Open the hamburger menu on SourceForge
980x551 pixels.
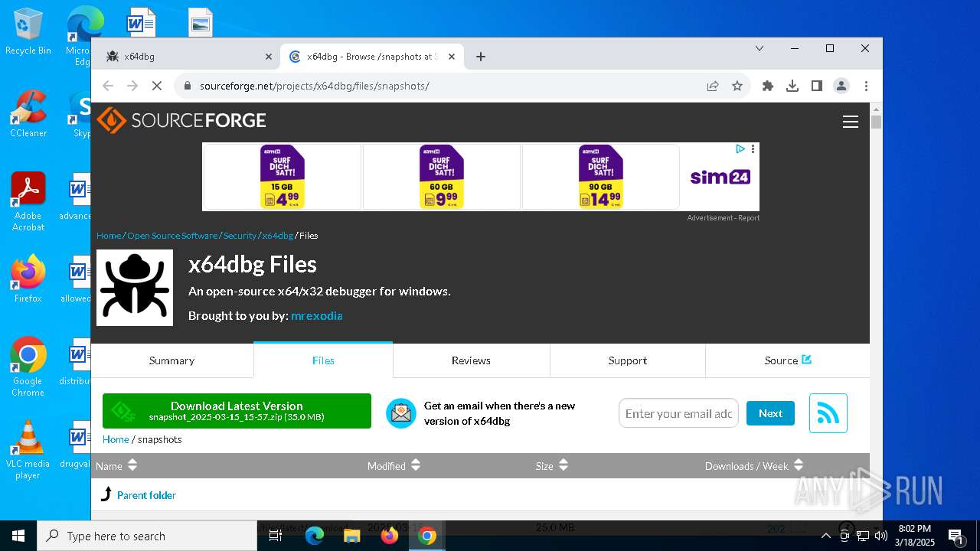[x=850, y=122]
